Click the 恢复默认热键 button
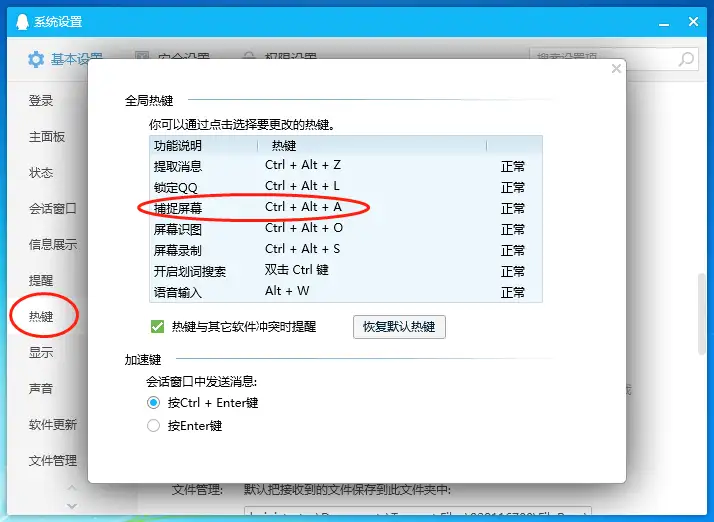This screenshot has width=714, height=522. click(399, 327)
